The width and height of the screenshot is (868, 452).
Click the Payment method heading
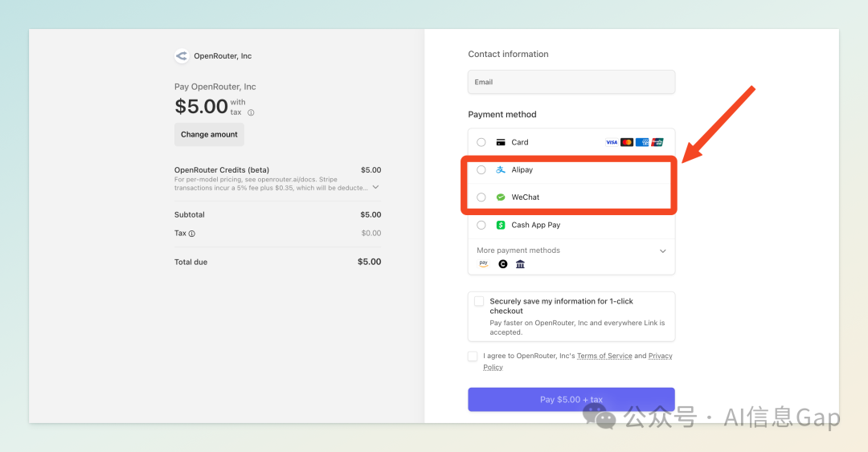tap(502, 115)
